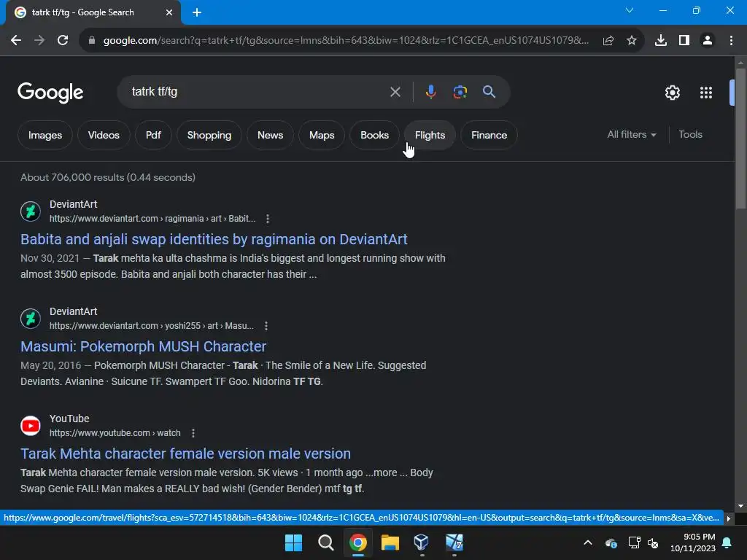The height and width of the screenshot is (560, 747).
Task: Open Masumi: Pokemorph MUSH Character result
Action: [x=144, y=346]
